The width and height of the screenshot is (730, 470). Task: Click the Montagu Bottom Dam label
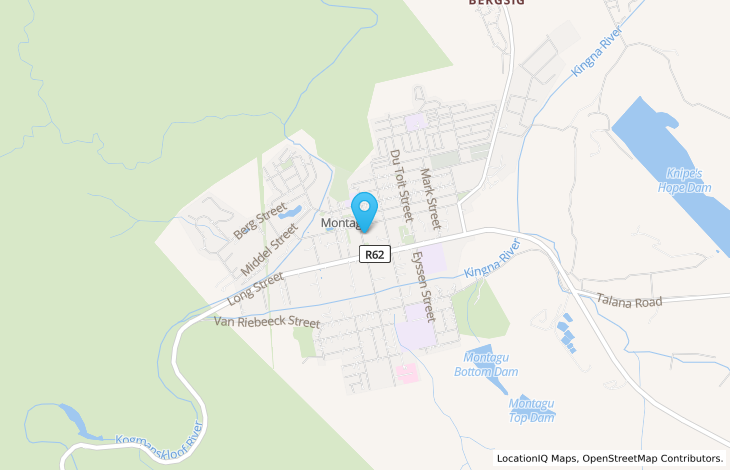click(486, 364)
